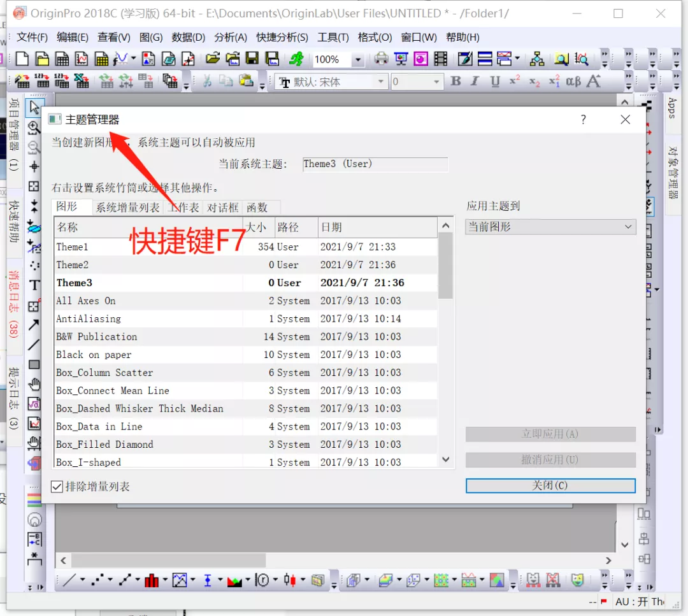The height and width of the screenshot is (616, 688).
Task: Expand the column plot type dropdown arrow
Action: point(165,580)
